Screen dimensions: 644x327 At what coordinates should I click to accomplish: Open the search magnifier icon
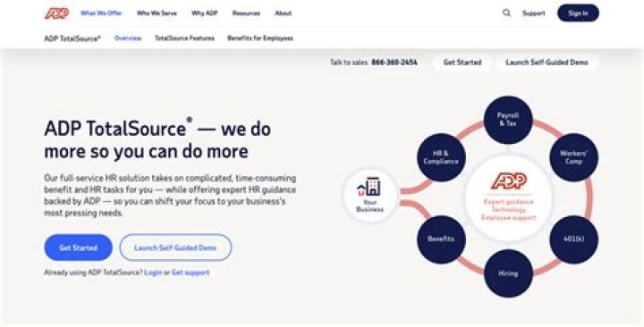pos(507,13)
